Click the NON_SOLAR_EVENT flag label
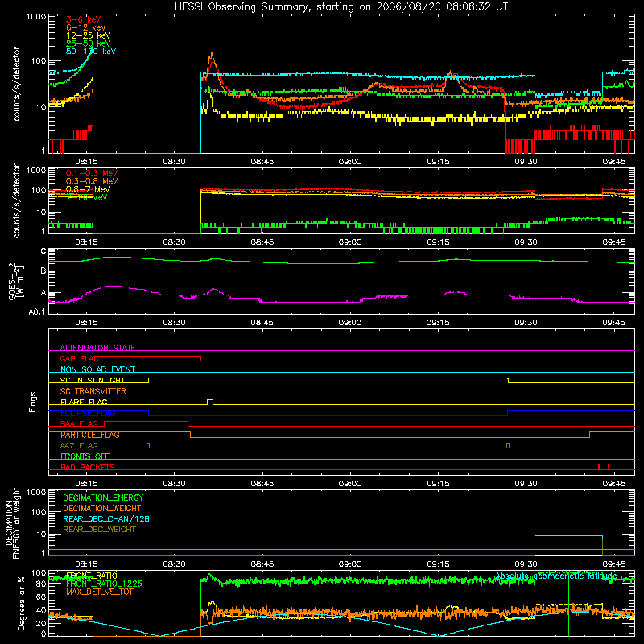The height and width of the screenshot is (644, 644). [97, 369]
